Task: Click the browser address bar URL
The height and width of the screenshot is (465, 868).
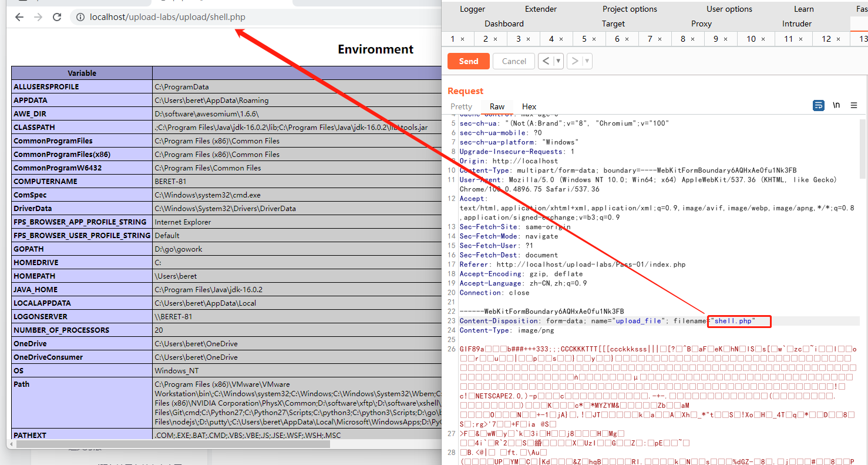Action: point(167,17)
